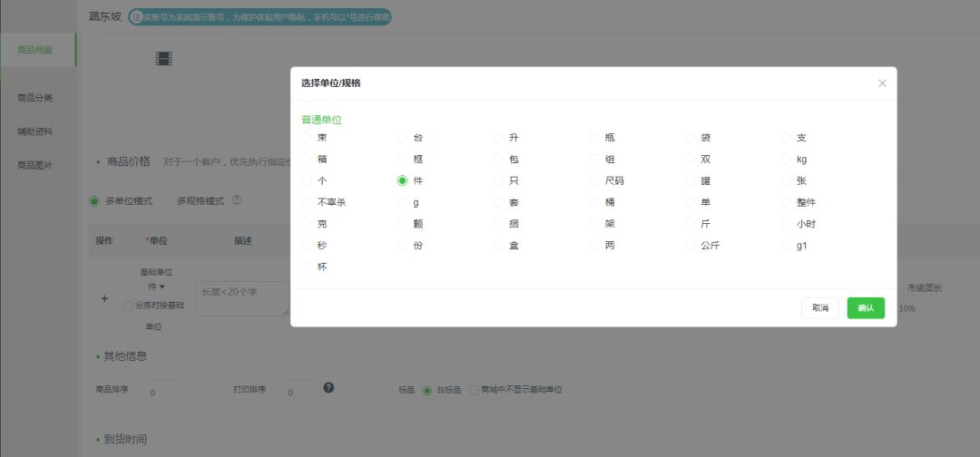
Task: Select the 框 unit option
Action: (403, 160)
